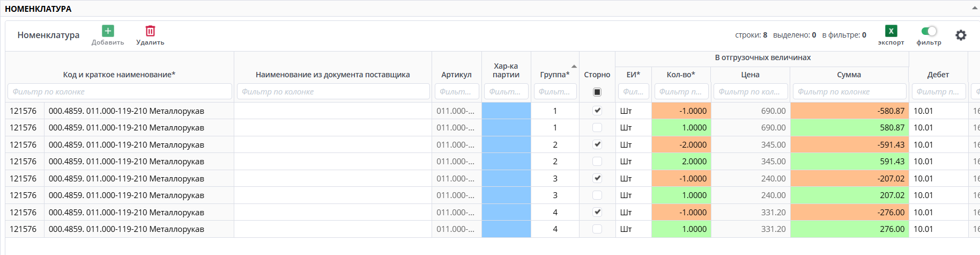Toggle the Сторно header filter checkbox
The width and height of the screenshot is (980, 255).
tap(597, 92)
